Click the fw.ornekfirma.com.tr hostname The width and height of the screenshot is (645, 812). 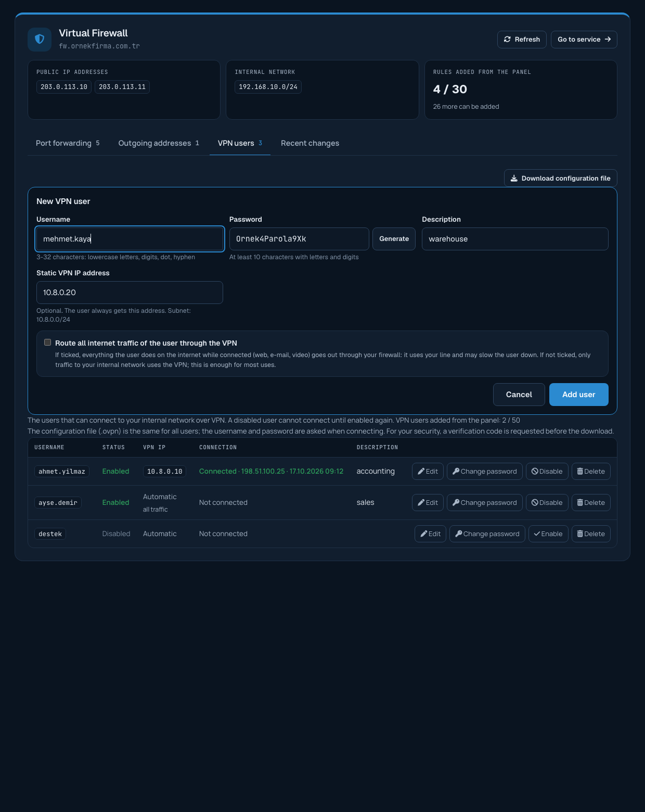point(99,46)
